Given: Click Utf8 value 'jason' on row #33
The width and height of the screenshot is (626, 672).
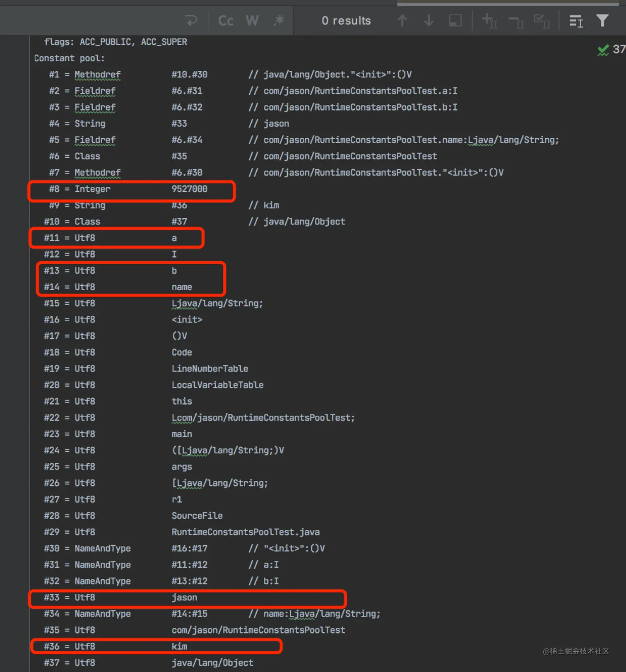Looking at the screenshot, I should (x=184, y=597).
